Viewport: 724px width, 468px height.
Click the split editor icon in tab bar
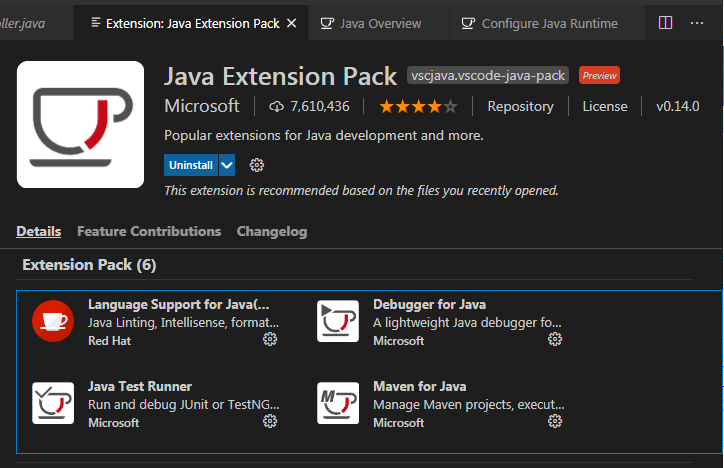(x=666, y=23)
